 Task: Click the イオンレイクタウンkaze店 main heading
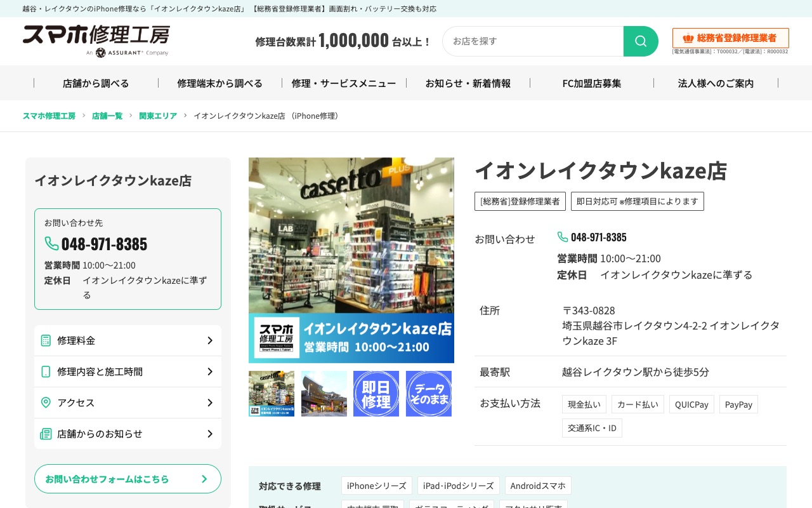point(601,171)
